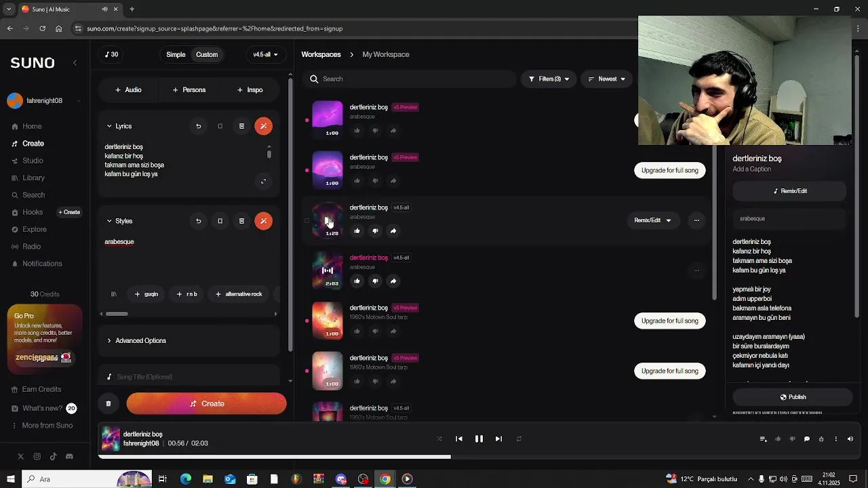The height and width of the screenshot is (488, 868).
Task: Generate styles with magic wand icon
Action: 263,221
